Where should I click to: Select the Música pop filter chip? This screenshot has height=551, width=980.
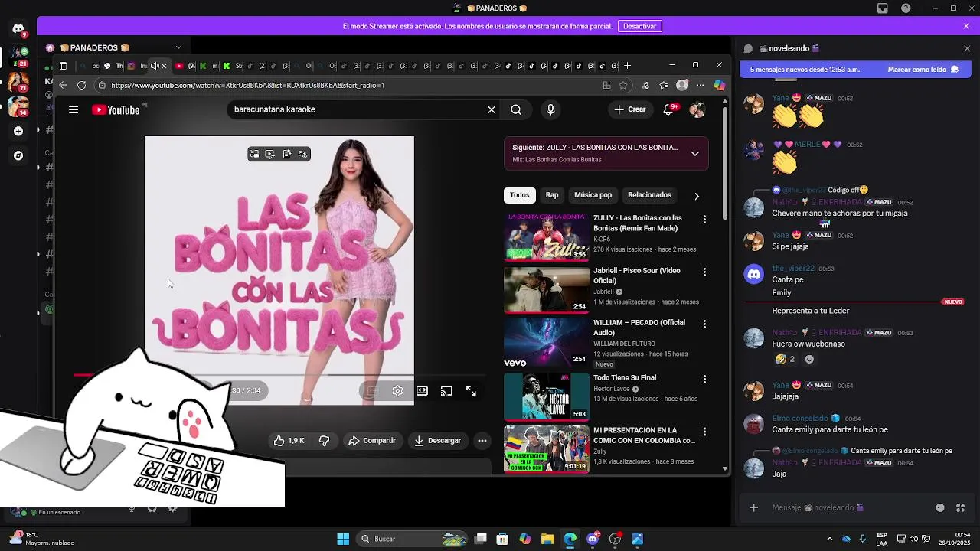click(593, 195)
